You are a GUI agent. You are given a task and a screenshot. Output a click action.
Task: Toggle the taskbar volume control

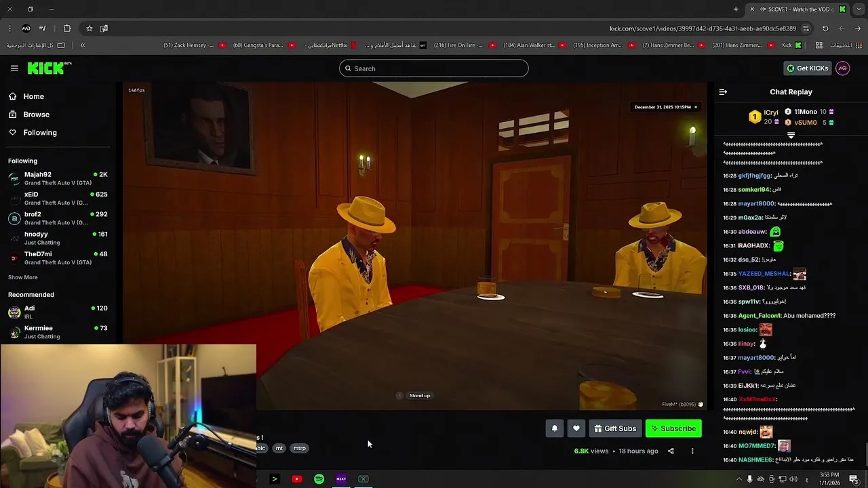click(x=793, y=479)
